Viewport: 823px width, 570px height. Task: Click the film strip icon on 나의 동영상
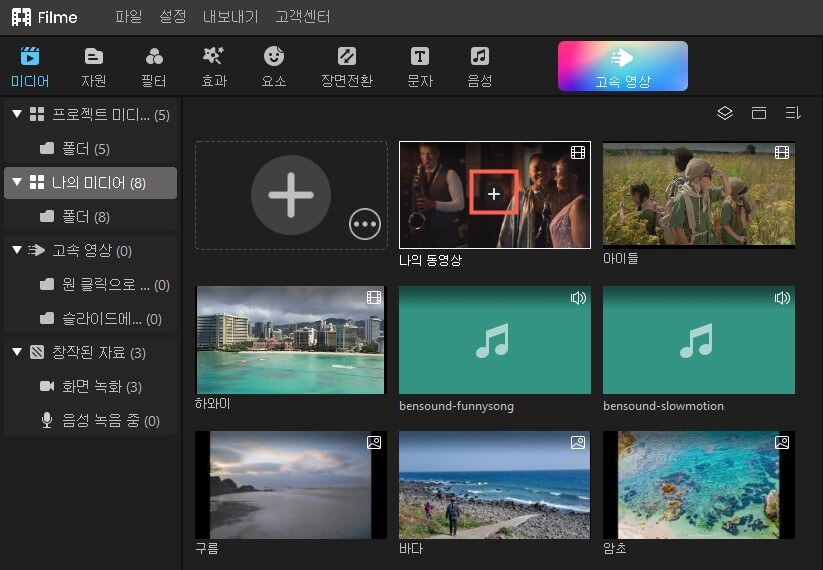point(578,152)
